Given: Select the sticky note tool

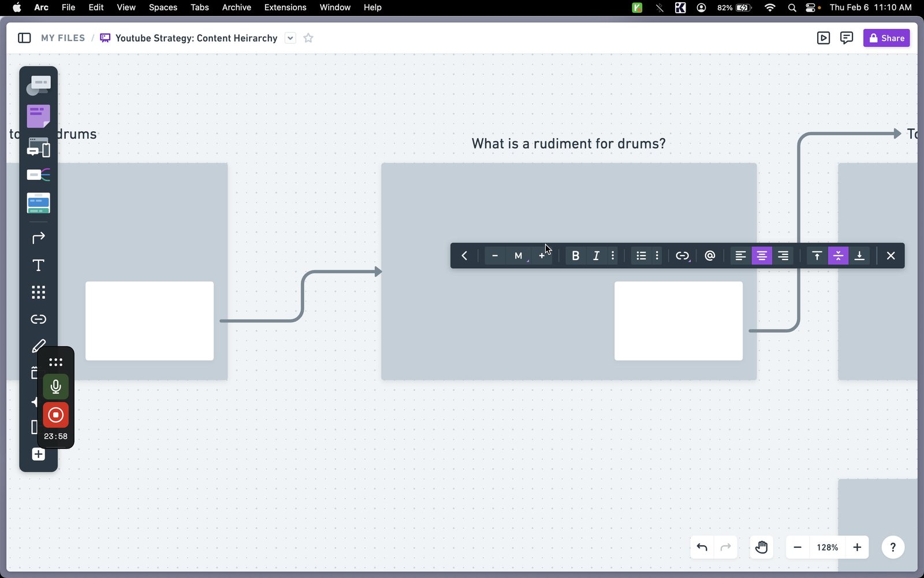Looking at the screenshot, I should pos(38,116).
